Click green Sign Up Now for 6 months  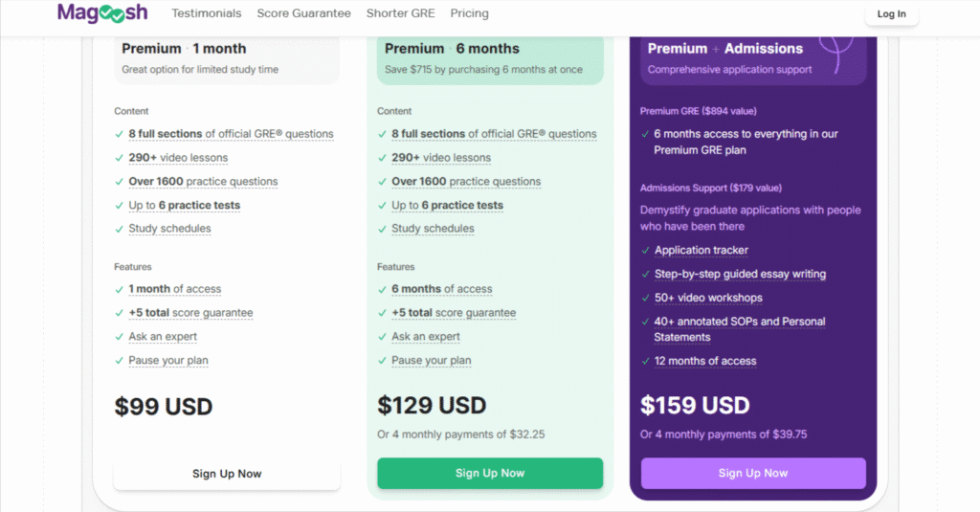click(x=490, y=473)
